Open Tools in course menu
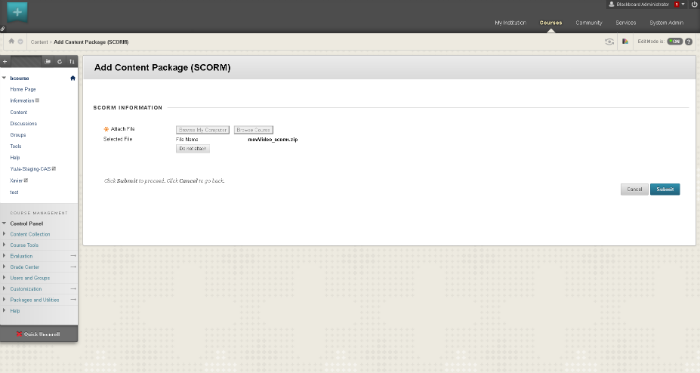 coord(16,146)
